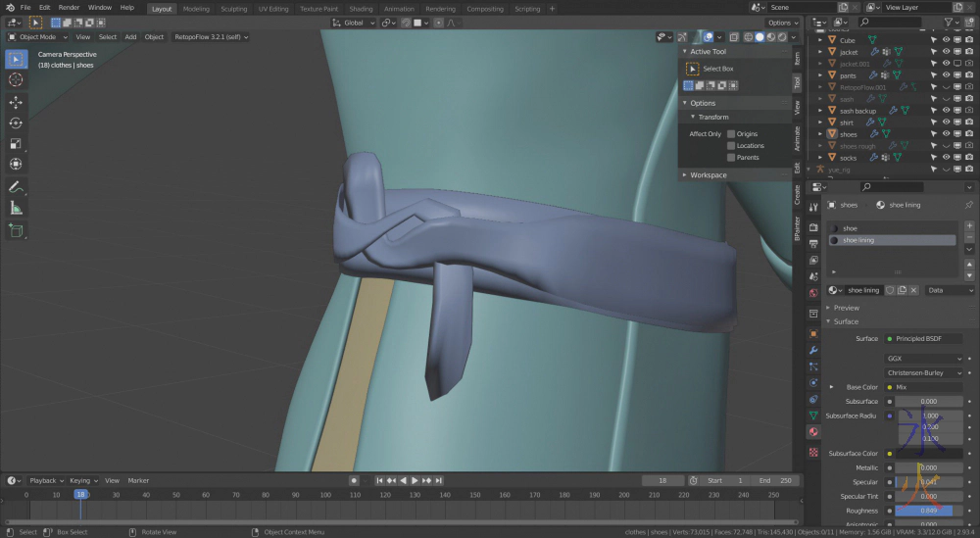Open the Render menu
Viewport: 980px width, 538px height.
coord(69,7)
